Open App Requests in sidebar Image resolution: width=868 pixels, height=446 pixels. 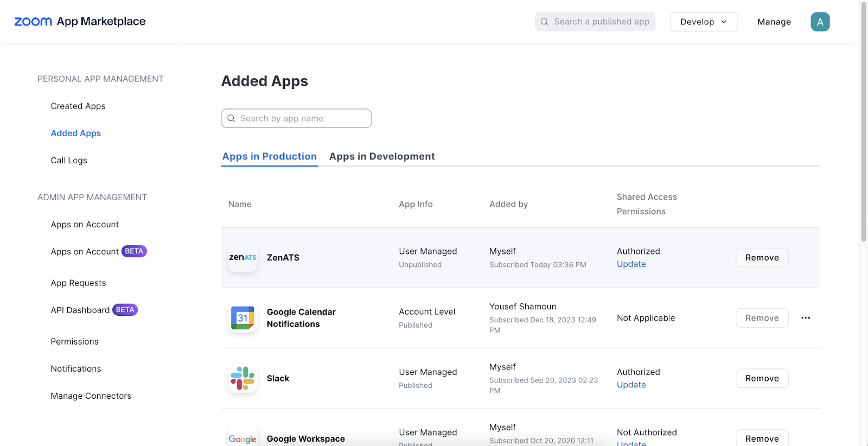pyautogui.click(x=78, y=283)
